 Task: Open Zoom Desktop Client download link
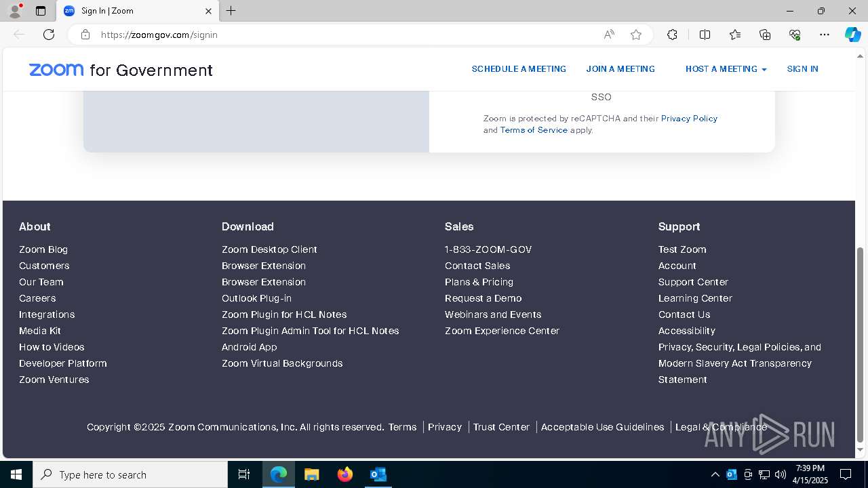tap(269, 249)
